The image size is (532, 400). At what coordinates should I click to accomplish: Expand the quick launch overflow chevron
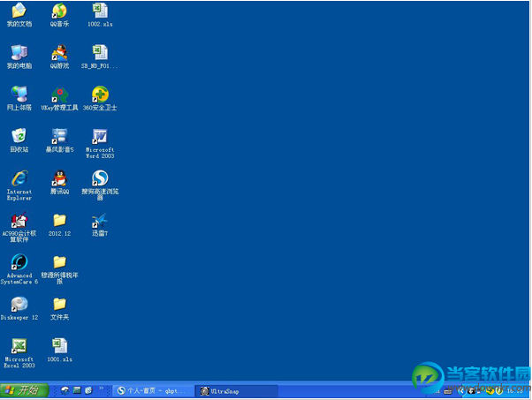coord(101,389)
